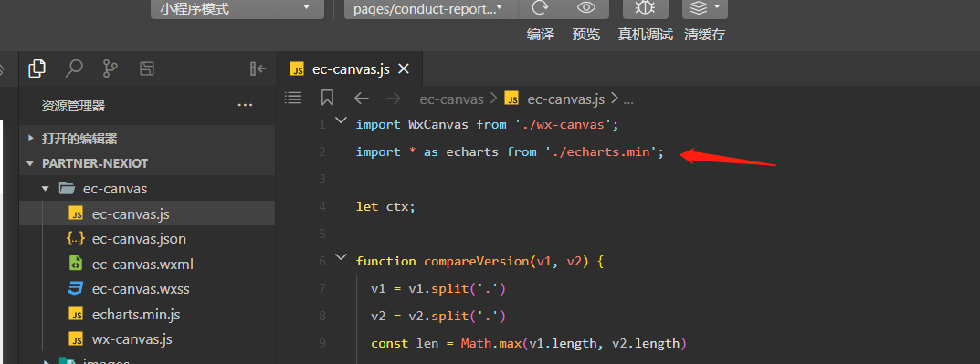This screenshot has width=980, height=364.
Task: Open the Search magnifier icon
Action: (74, 68)
